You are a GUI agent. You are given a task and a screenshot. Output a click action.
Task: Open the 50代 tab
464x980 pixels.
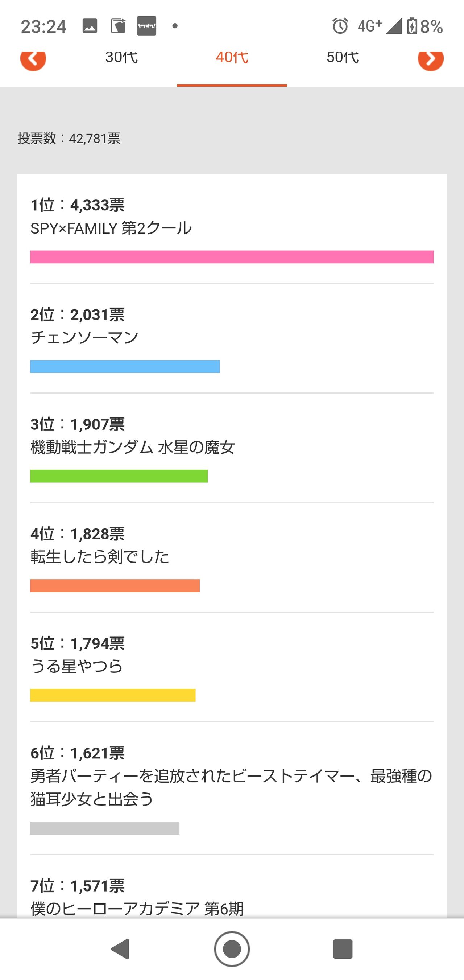pos(342,57)
